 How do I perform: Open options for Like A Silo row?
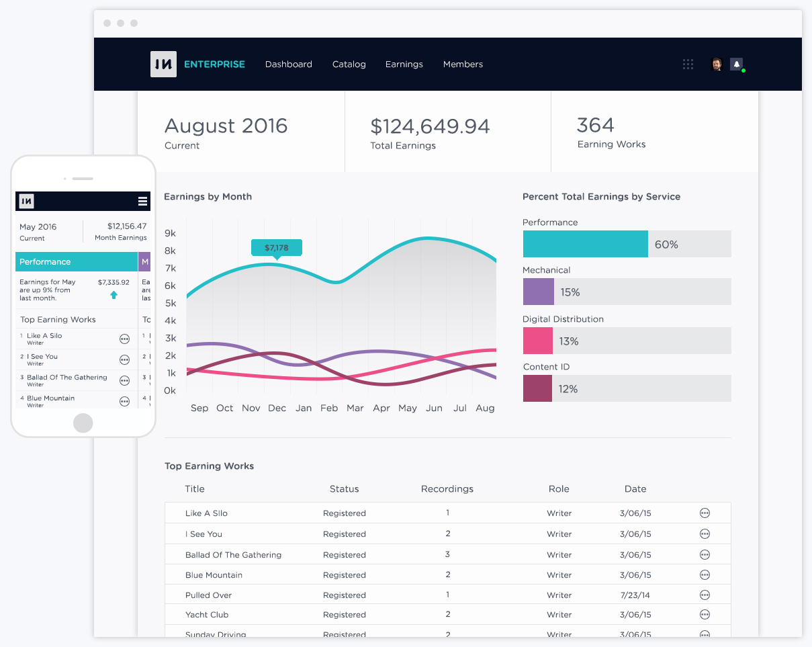click(x=705, y=513)
